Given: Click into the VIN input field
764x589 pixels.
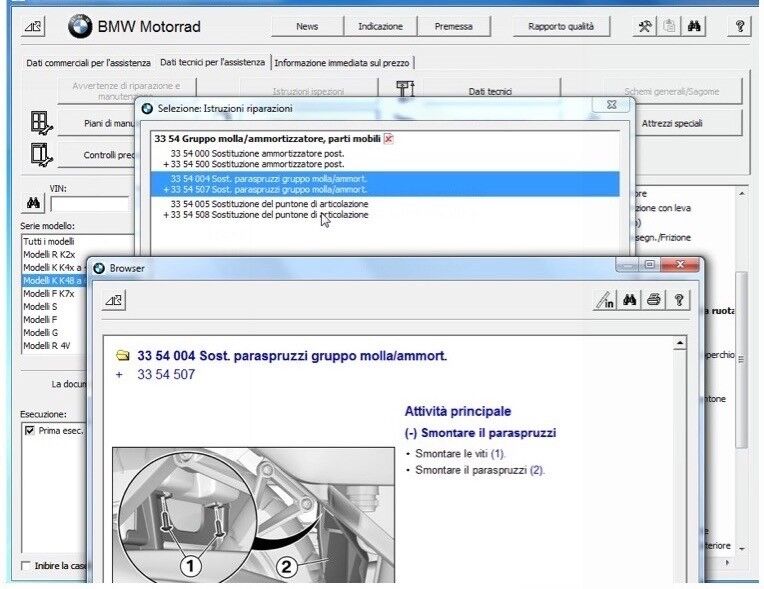Looking at the screenshot, I should 90,204.
